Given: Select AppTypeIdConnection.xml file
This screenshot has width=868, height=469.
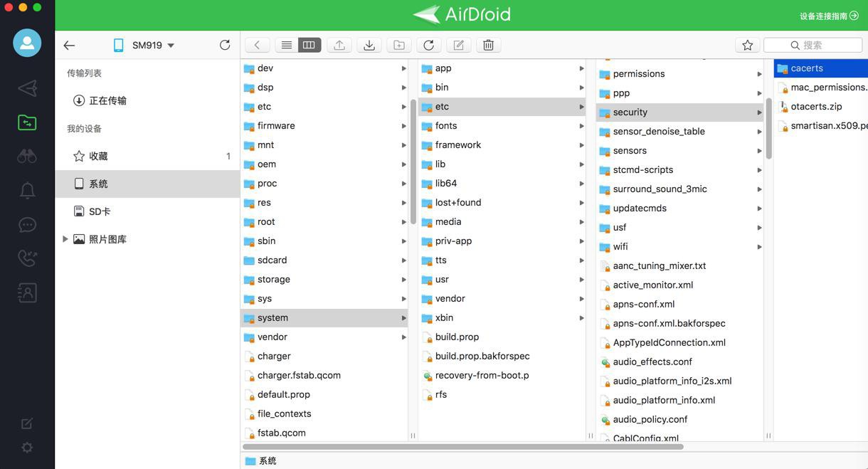Looking at the screenshot, I should click(680, 342).
